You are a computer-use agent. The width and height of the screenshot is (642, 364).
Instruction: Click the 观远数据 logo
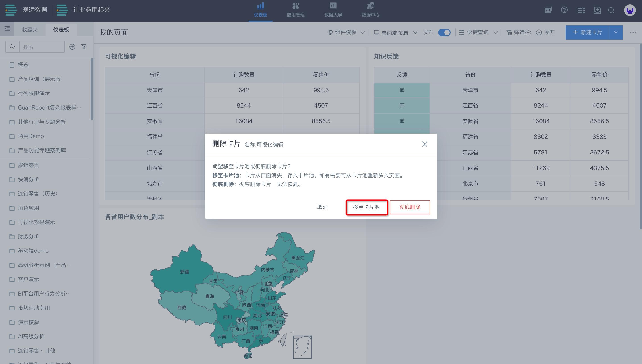(26, 10)
